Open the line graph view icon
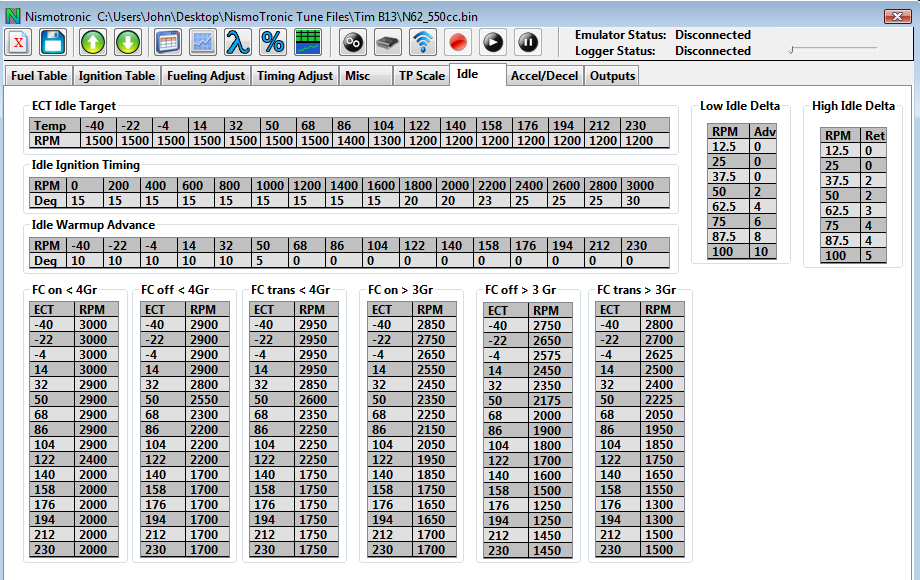Viewport: 920px width, 580px height. pos(203,42)
